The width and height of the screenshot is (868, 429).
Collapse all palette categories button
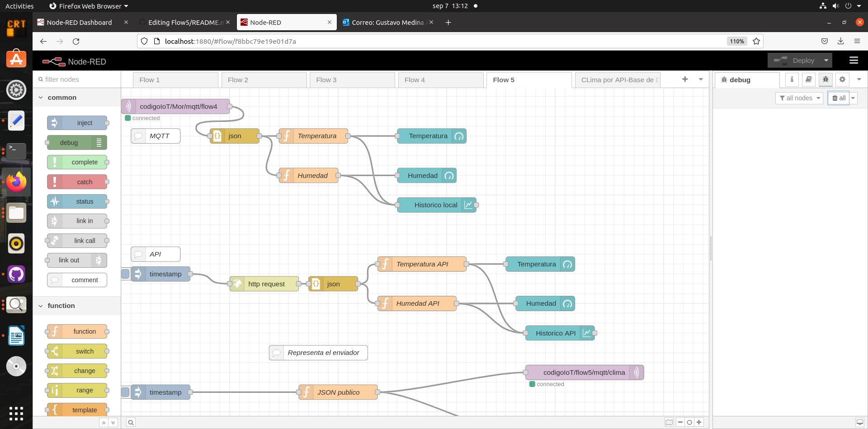pyautogui.click(x=104, y=422)
